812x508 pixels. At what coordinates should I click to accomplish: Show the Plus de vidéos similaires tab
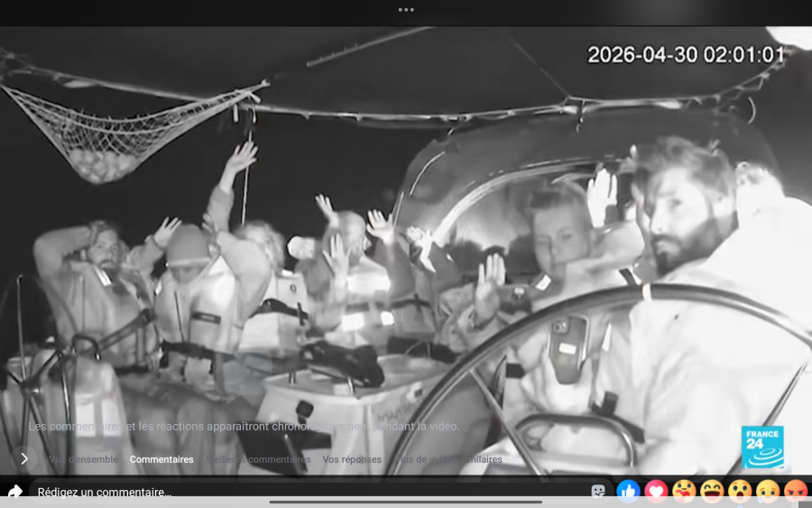pos(448,459)
